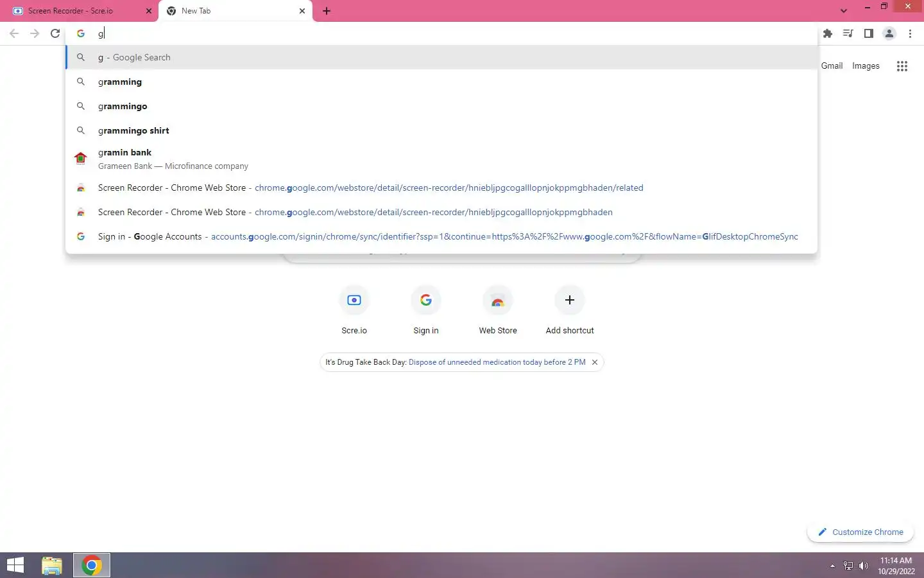
Task: Open the volume speaker tray icon
Action: tap(864, 566)
